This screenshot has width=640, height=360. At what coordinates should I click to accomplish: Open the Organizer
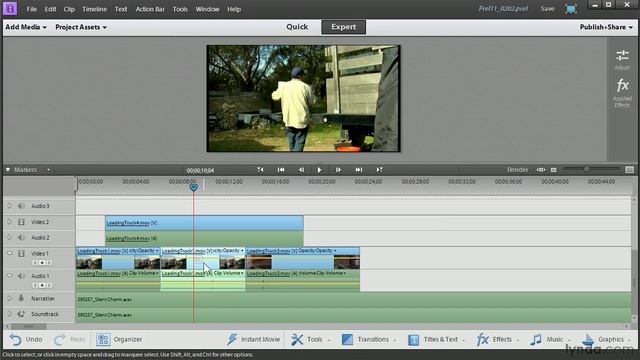119,339
